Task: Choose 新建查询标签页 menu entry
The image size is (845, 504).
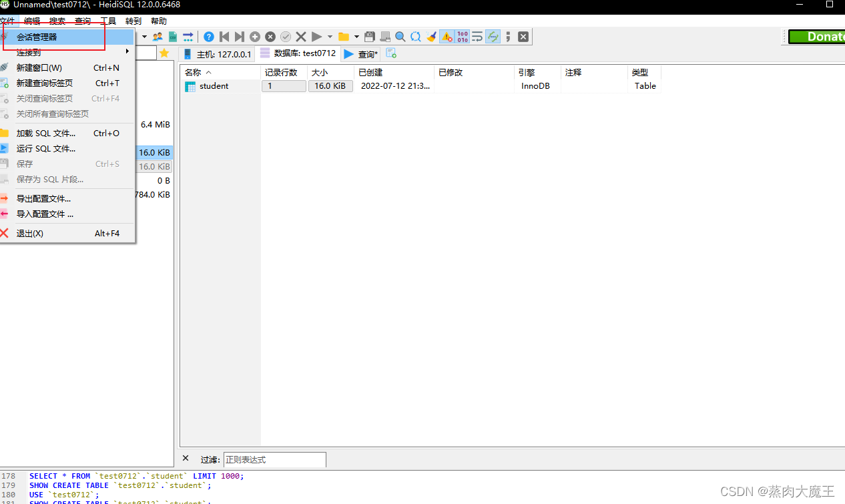Action: (67, 83)
